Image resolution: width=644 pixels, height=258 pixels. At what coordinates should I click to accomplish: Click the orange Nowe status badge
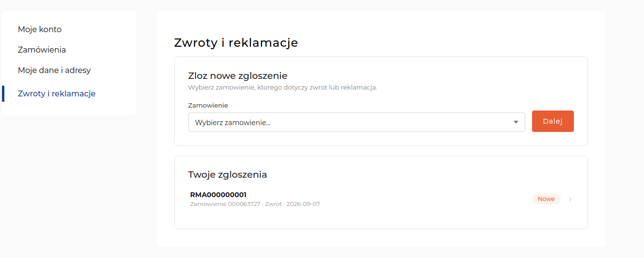pos(546,199)
